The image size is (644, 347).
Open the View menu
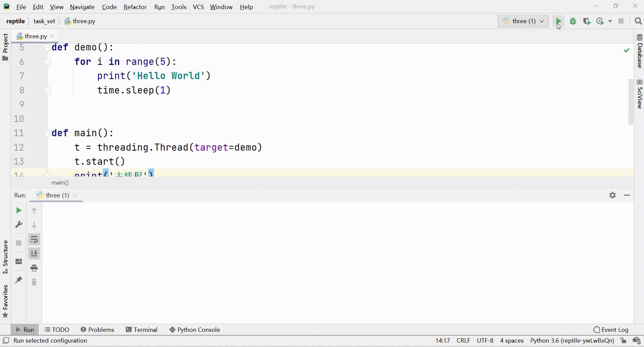[56, 7]
